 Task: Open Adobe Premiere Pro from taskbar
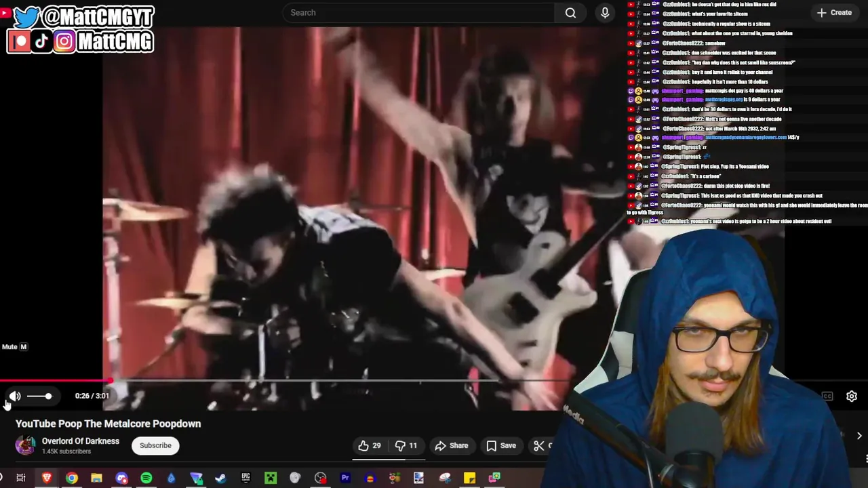click(x=345, y=478)
